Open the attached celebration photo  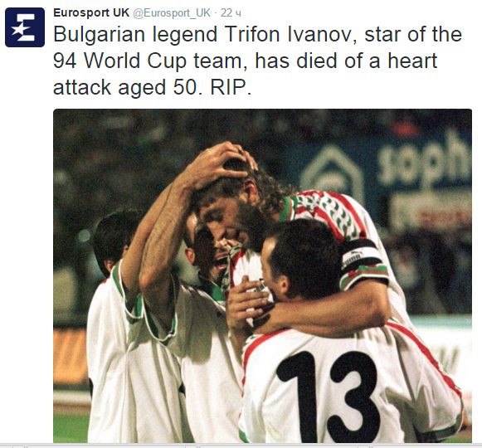(262, 275)
